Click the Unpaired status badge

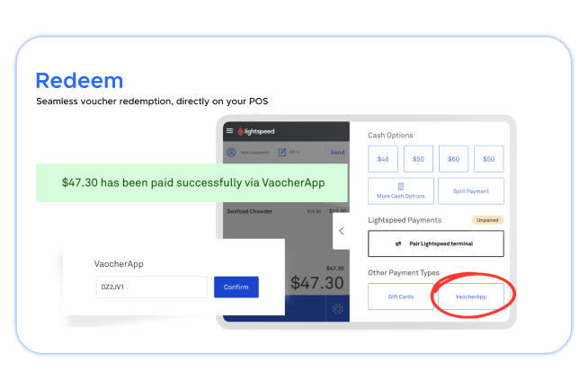tap(487, 220)
